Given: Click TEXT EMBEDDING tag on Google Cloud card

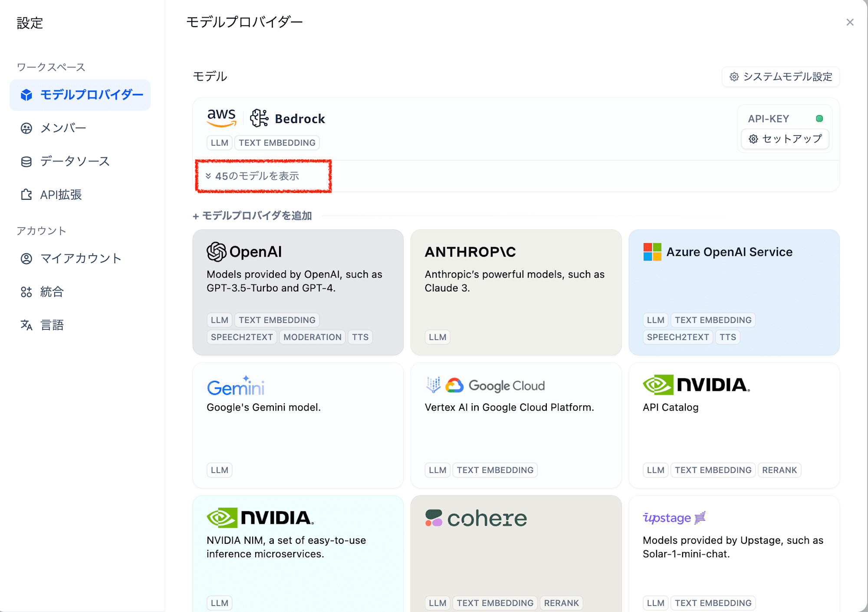Looking at the screenshot, I should [495, 470].
